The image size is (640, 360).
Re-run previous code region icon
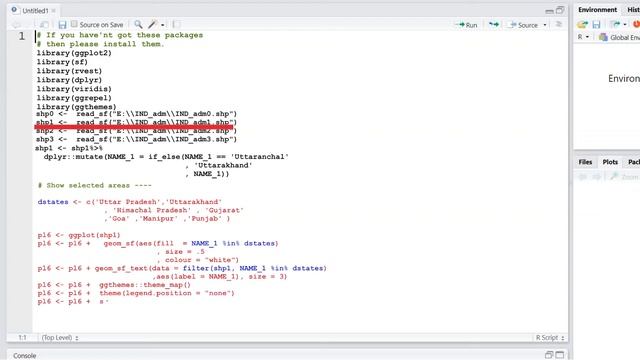click(494, 24)
